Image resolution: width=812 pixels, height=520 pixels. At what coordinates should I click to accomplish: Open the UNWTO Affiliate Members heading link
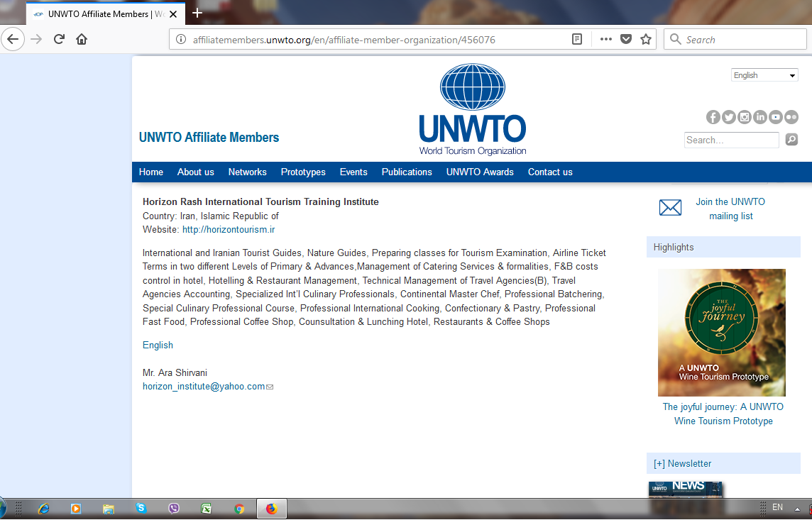pyautogui.click(x=209, y=137)
